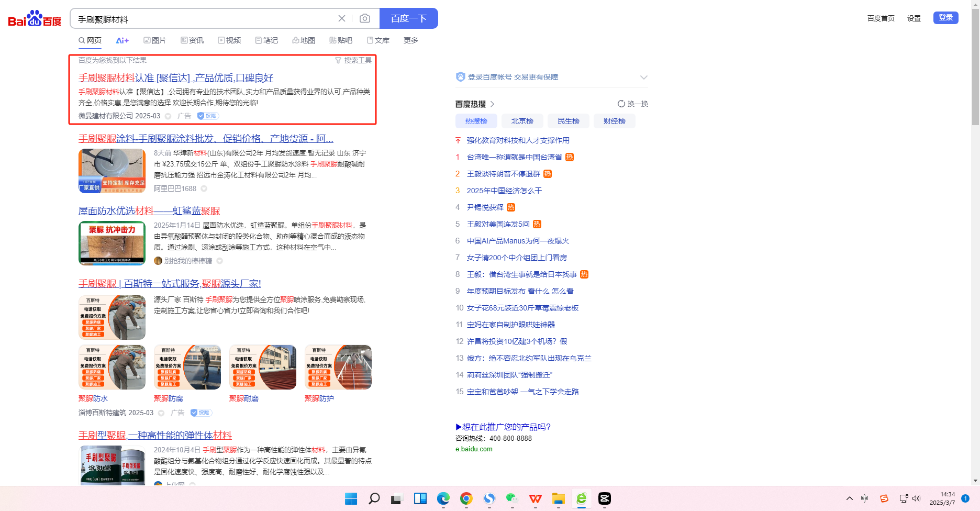Open Task View in the taskbar
The image size is (980, 511).
[x=396, y=498]
